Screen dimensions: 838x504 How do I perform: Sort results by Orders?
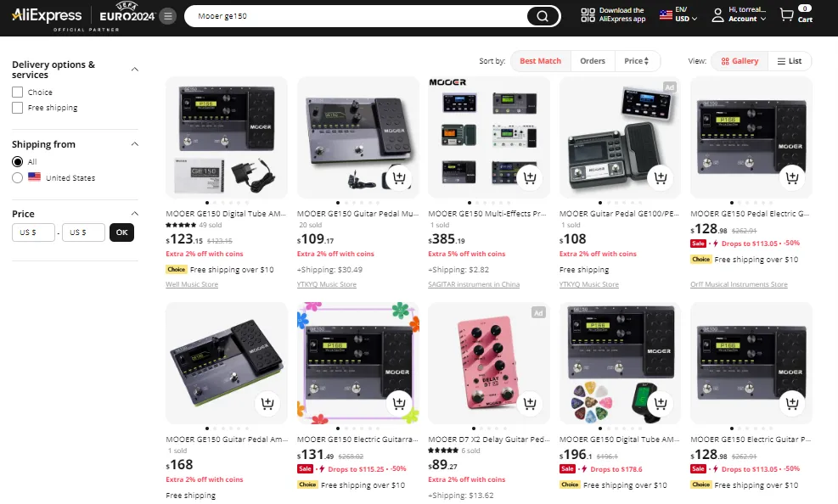click(593, 61)
